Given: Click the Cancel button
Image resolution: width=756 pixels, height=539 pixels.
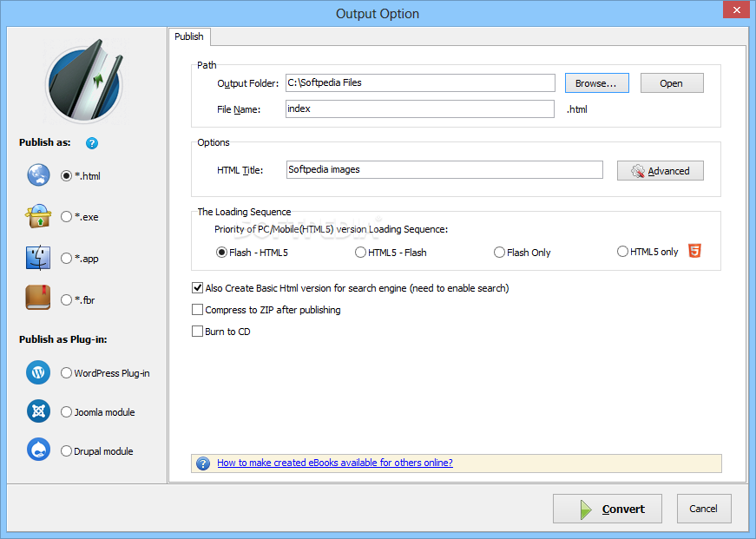Looking at the screenshot, I should tap(703, 509).
